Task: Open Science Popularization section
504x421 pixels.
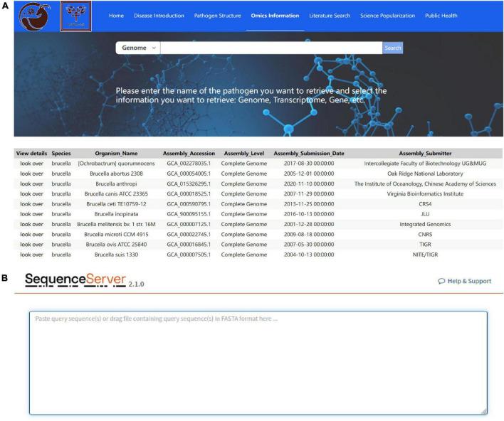Action: [x=388, y=16]
